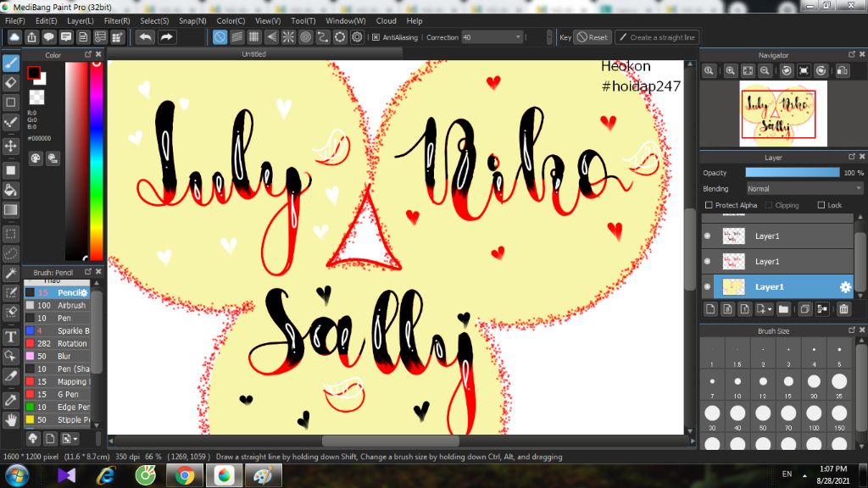Toggle the AntiAliasing checkbox
The height and width of the screenshot is (488, 868).
pyautogui.click(x=376, y=37)
